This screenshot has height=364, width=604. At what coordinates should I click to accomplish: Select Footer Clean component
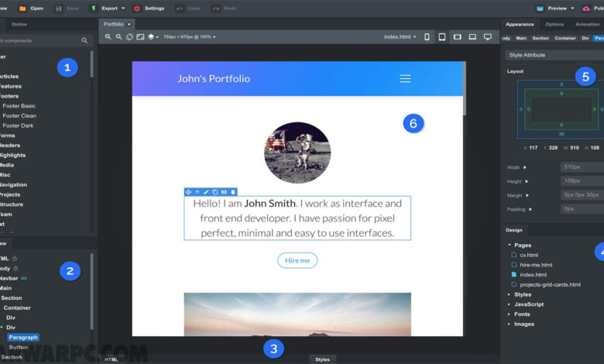tap(19, 115)
